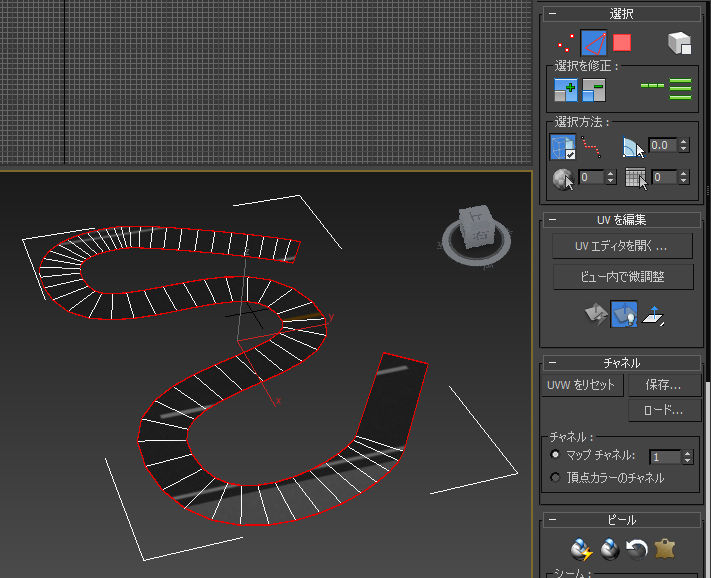
Task: Click Peel Mode icon
Action: (x=609, y=549)
